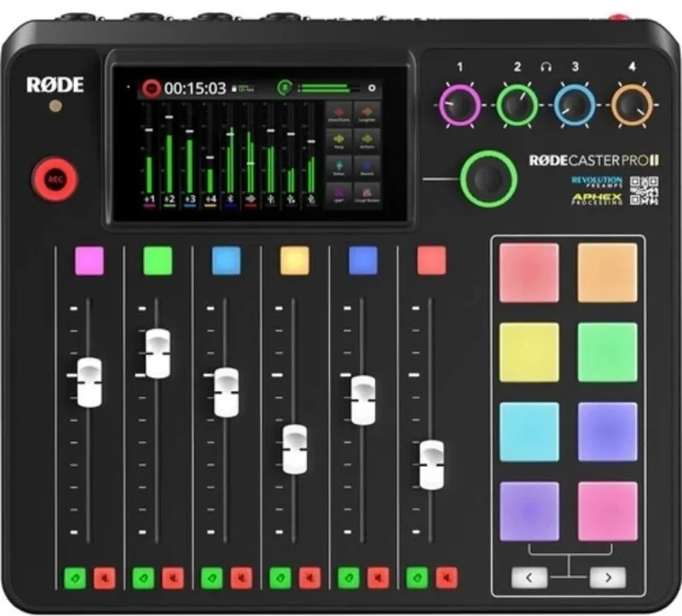Click the sixth channel fader handle

(x=431, y=465)
